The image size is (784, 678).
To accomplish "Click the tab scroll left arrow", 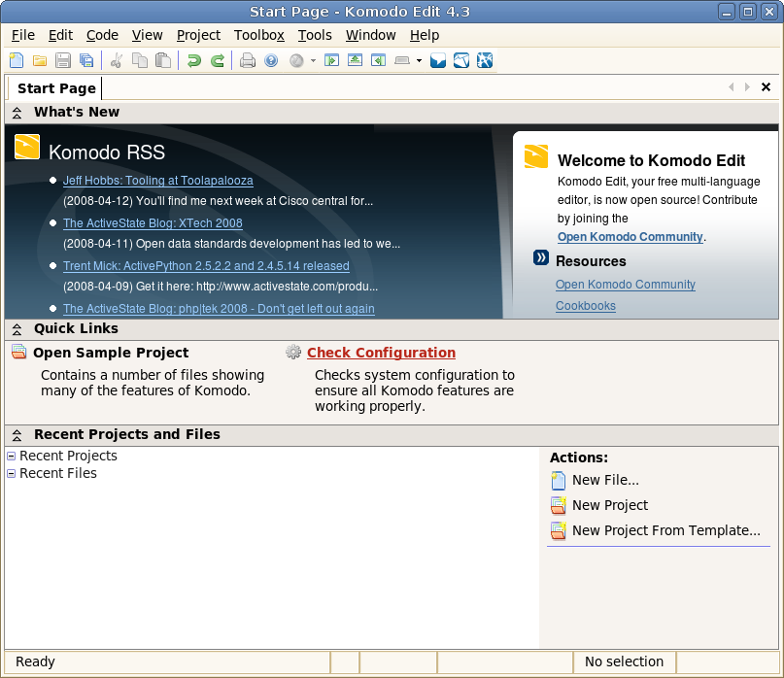I will [732, 87].
